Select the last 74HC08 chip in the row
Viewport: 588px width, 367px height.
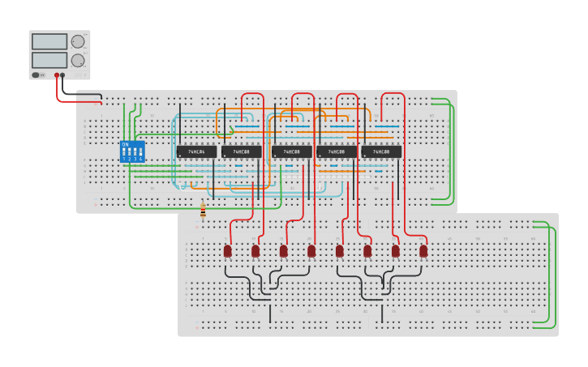(381, 151)
